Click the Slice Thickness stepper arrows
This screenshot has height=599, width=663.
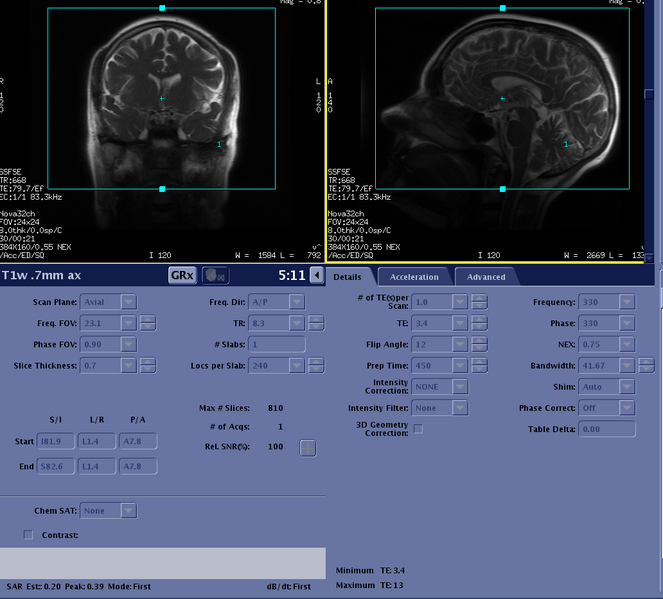(148, 365)
